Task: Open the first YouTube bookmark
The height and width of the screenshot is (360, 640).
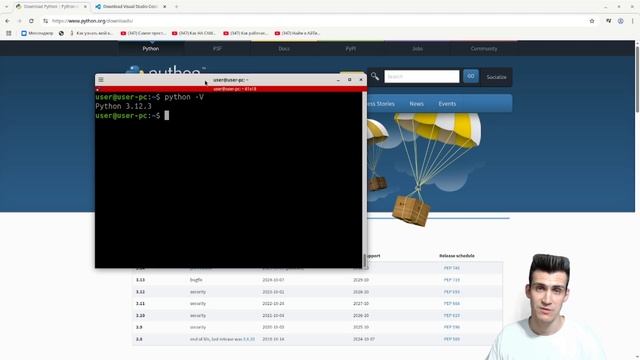Action: 143,33
